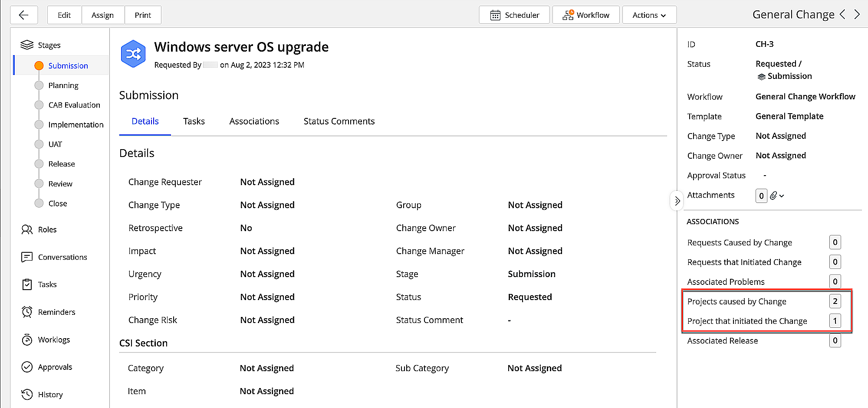Open the Roles section in the sidebar

(47, 229)
